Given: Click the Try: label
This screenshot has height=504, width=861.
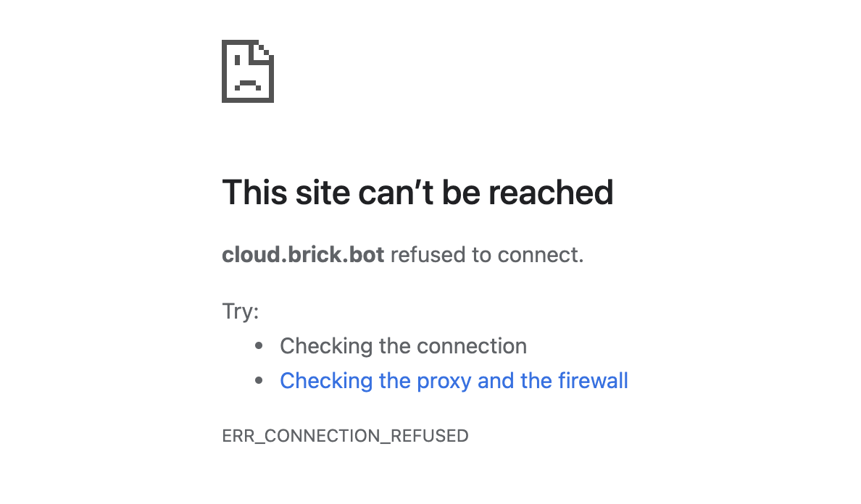Looking at the screenshot, I should (x=240, y=311).
